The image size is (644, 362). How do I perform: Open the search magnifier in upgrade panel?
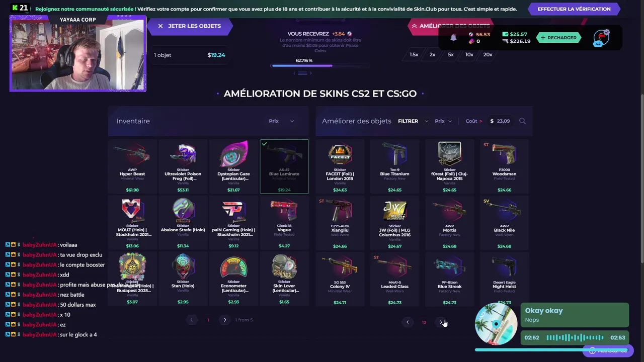tap(522, 121)
